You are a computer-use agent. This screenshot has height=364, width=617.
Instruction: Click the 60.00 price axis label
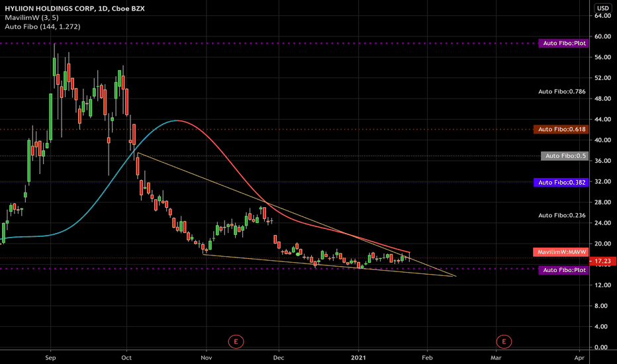point(603,36)
